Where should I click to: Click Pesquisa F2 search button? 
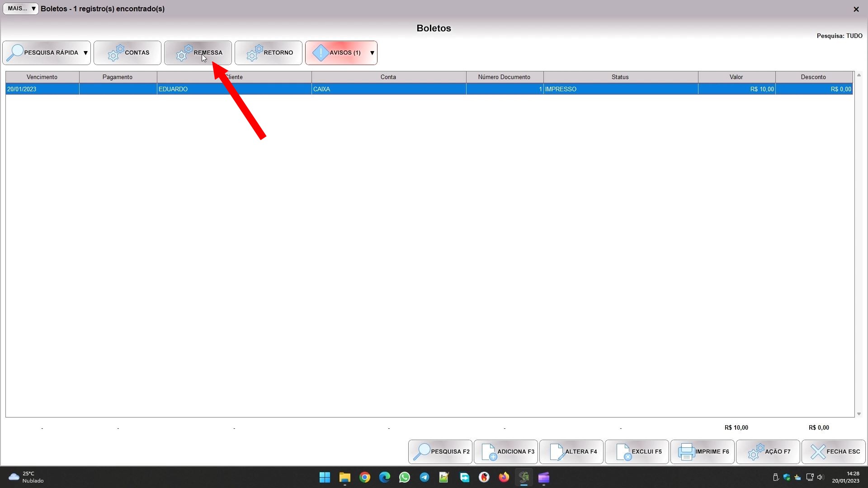440,451
